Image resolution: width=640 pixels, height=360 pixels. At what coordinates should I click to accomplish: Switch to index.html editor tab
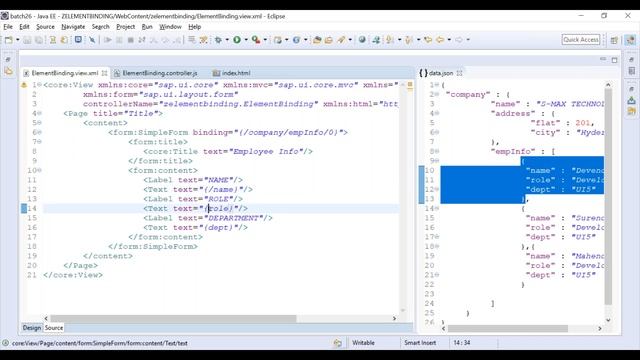231,73
